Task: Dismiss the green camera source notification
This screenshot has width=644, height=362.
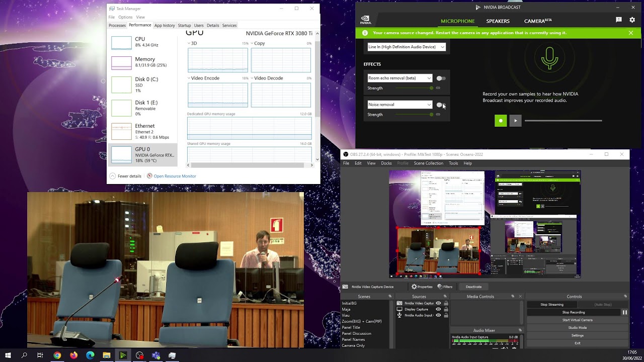Action: tap(630, 33)
